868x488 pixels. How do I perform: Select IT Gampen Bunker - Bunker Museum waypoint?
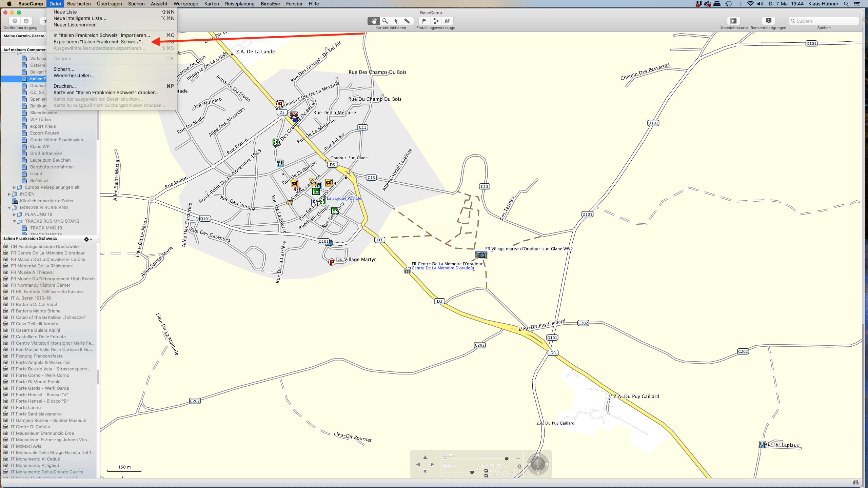[48, 420]
